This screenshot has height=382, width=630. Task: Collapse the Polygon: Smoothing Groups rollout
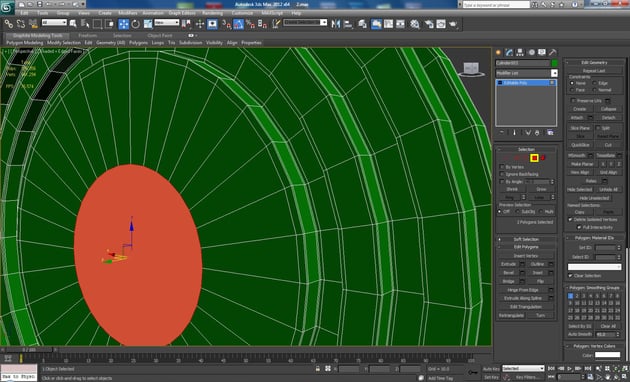(595, 288)
